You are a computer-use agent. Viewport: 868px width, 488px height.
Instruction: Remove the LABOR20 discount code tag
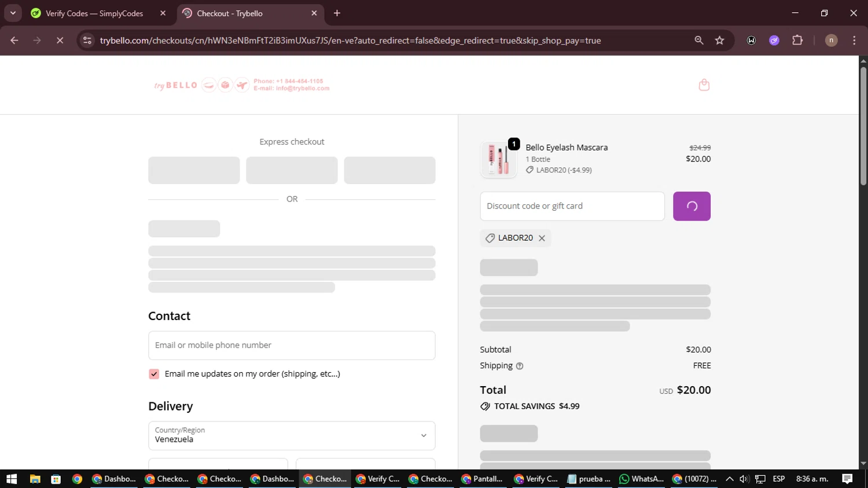coord(542,238)
